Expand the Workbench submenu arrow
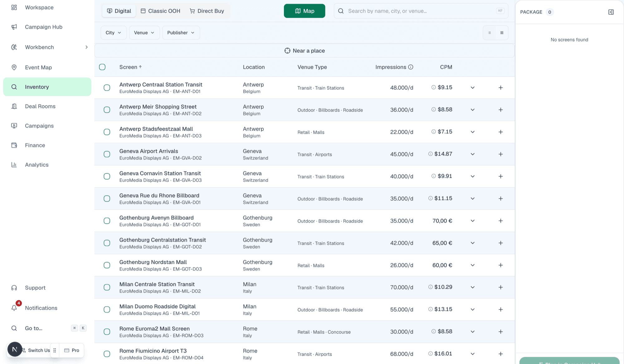 86,47
